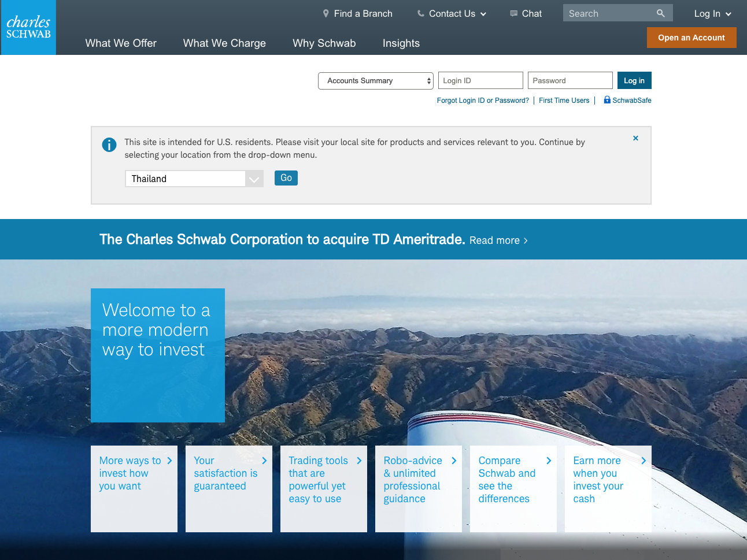The width and height of the screenshot is (747, 560).
Task: Open the What We Charge menu
Action: pyautogui.click(x=224, y=43)
